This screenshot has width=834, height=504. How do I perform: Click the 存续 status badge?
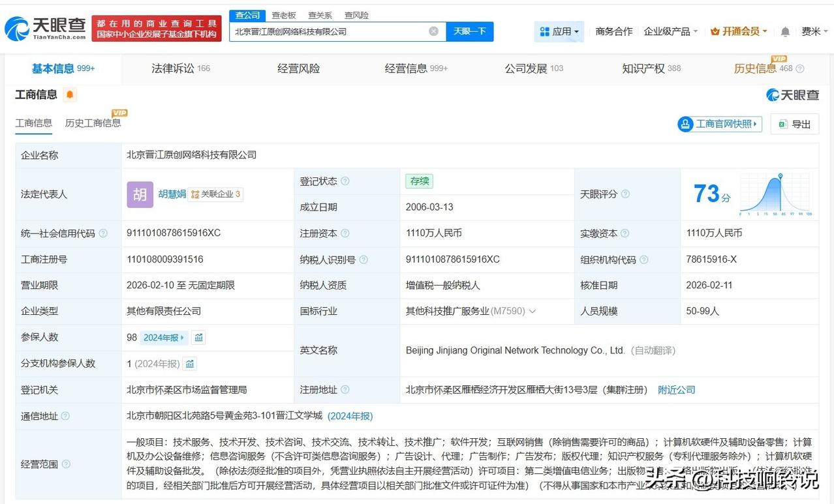point(419,181)
